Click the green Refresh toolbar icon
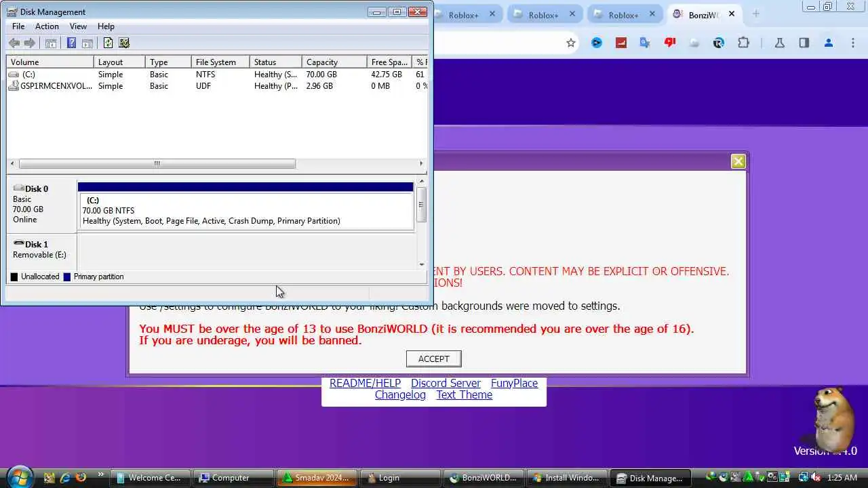The height and width of the screenshot is (488, 868). [x=108, y=43]
